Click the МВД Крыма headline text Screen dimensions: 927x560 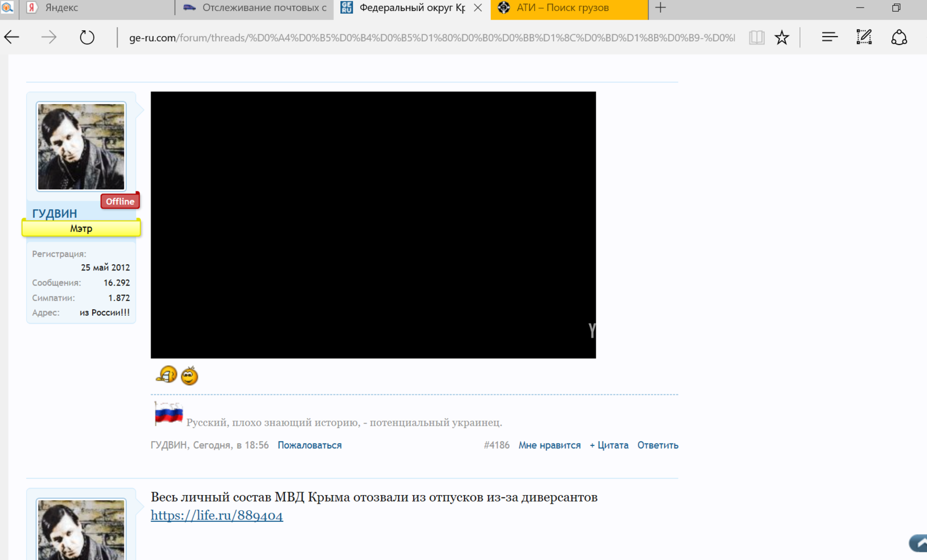[x=374, y=497]
